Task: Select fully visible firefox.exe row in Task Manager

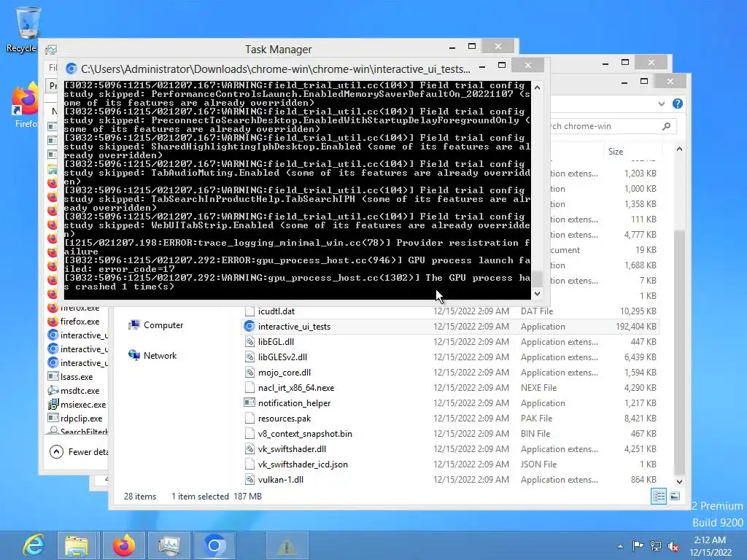Action: pyautogui.click(x=77, y=322)
